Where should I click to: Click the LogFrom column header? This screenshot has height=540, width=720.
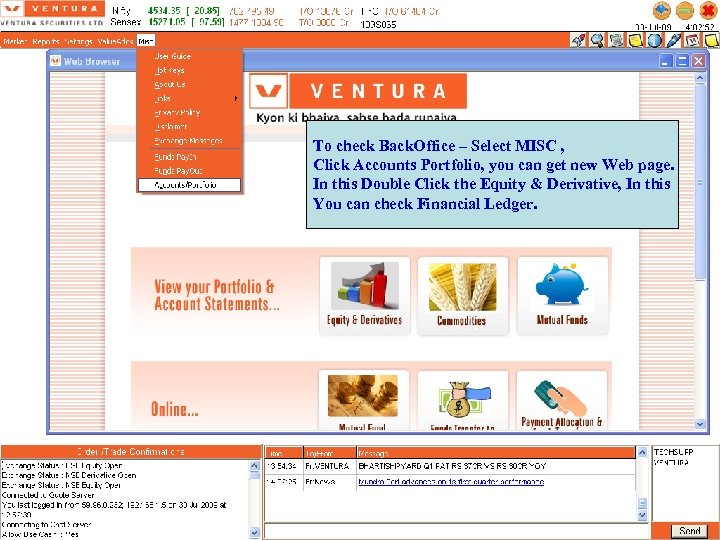point(330,453)
